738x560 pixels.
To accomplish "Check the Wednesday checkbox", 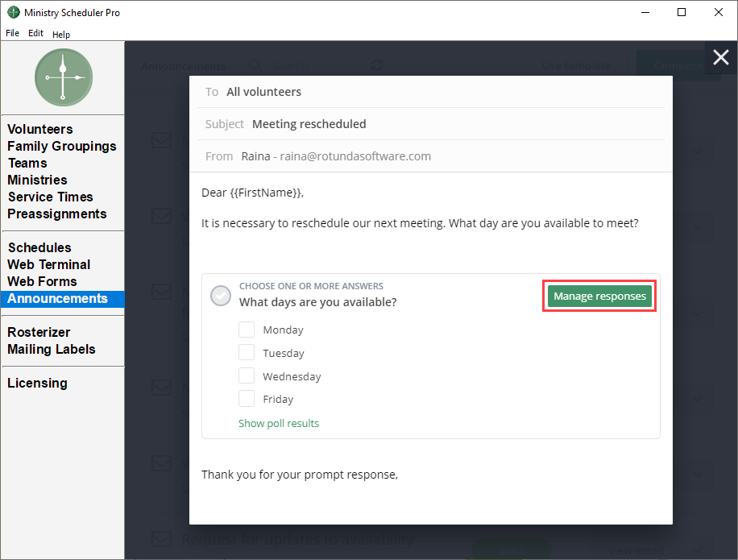I will pos(247,375).
